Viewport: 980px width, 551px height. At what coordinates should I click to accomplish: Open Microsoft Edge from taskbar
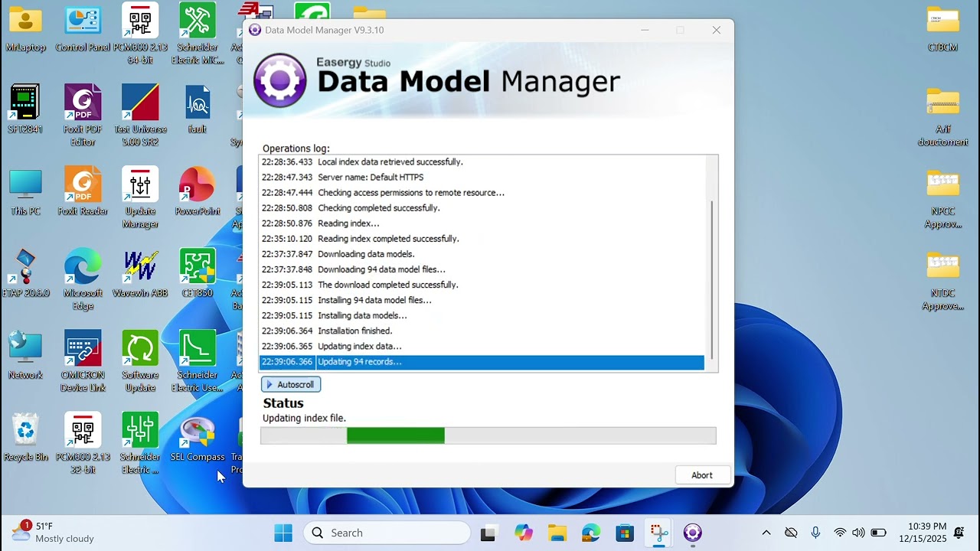(x=591, y=533)
